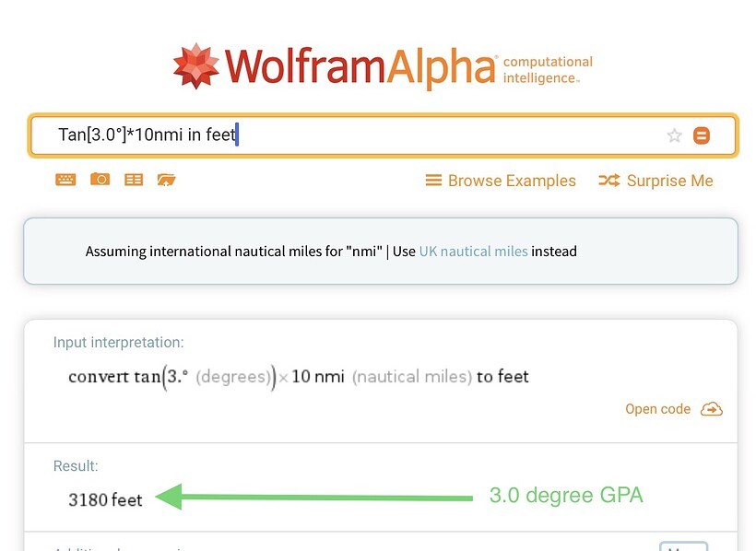Viewport: 756px width, 551px height.
Task: Click the file upload folder icon
Action: point(166,180)
